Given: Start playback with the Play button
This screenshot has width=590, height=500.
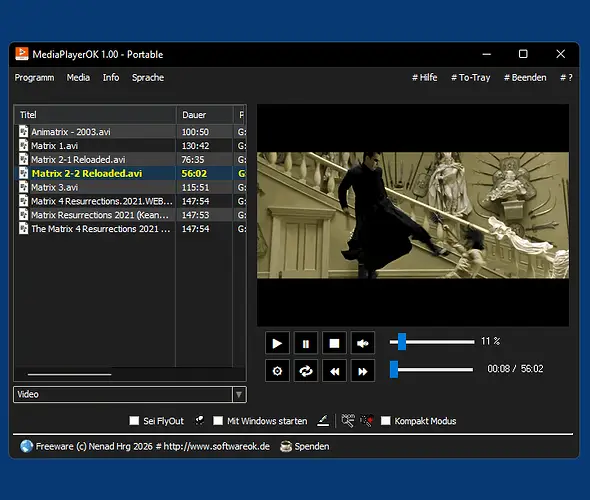Looking at the screenshot, I should [277, 343].
